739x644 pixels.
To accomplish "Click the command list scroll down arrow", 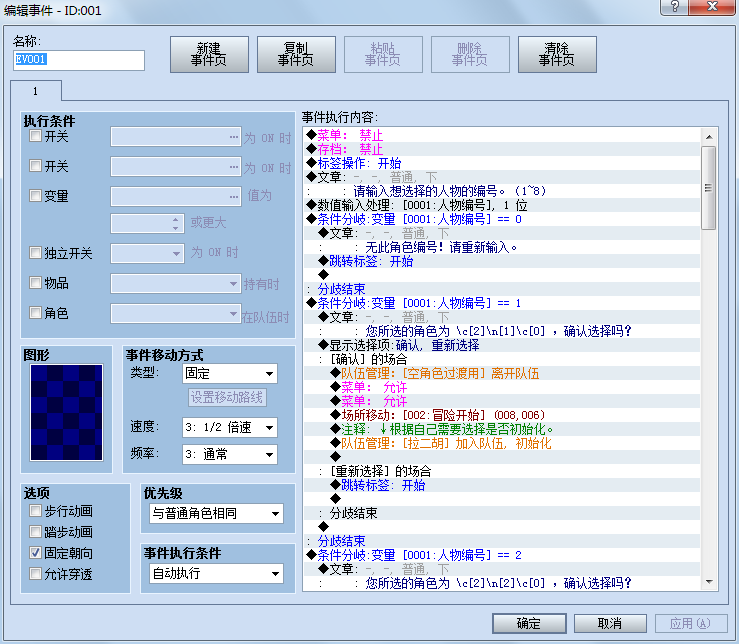I will click(x=709, y=582).
